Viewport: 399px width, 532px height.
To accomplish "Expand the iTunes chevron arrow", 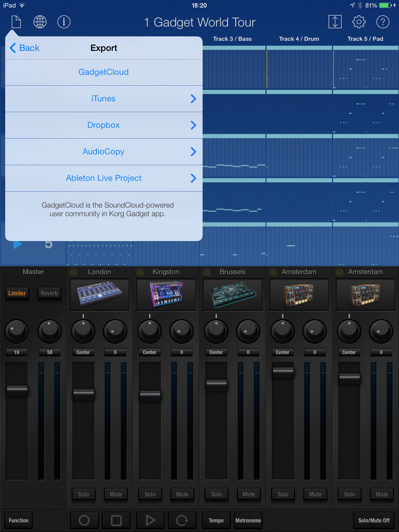I will 193,99.
